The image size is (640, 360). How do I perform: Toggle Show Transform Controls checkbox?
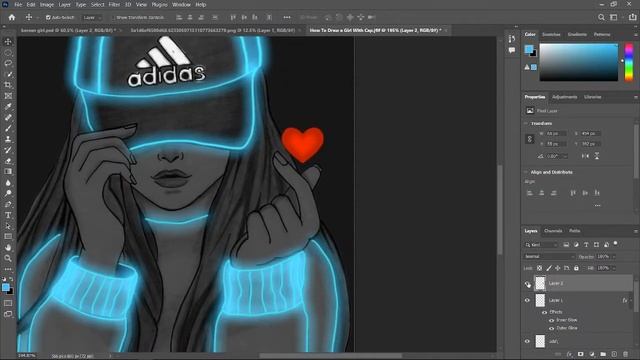click(114, 18)
